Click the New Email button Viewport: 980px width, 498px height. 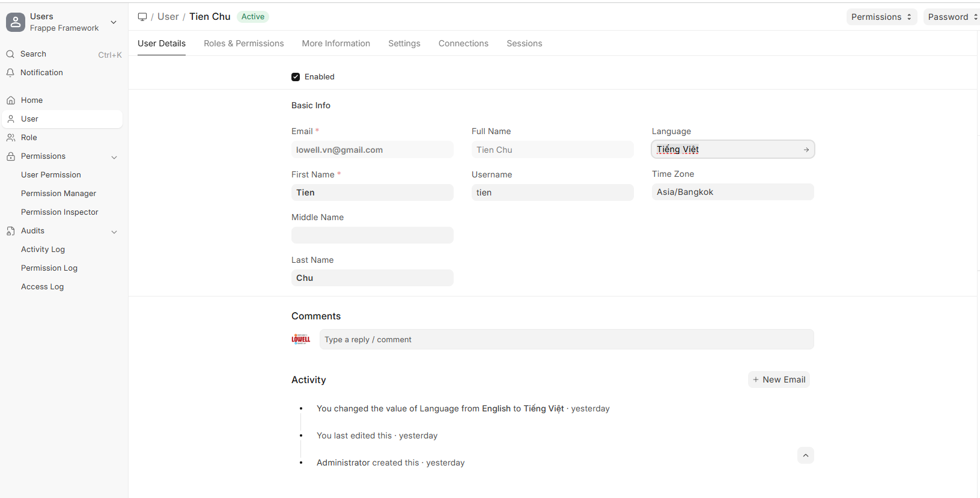click(779, 380)
